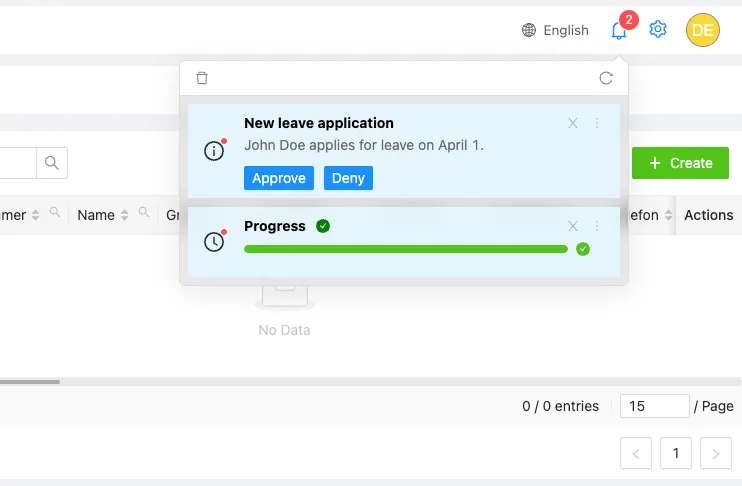Deny John Doe's leave application

(x=348, y=178)
